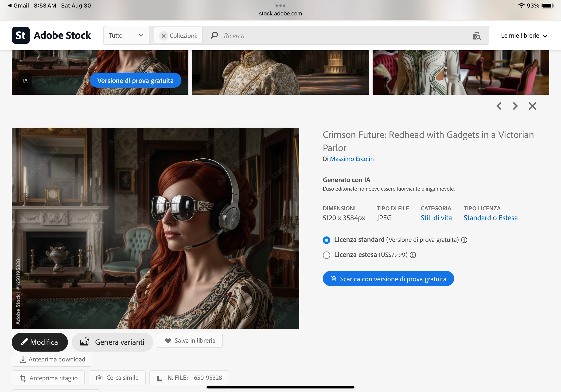Select the Licenza estesa radio button
This screenshot has height=392, width=561.
(x=327, y=255)
